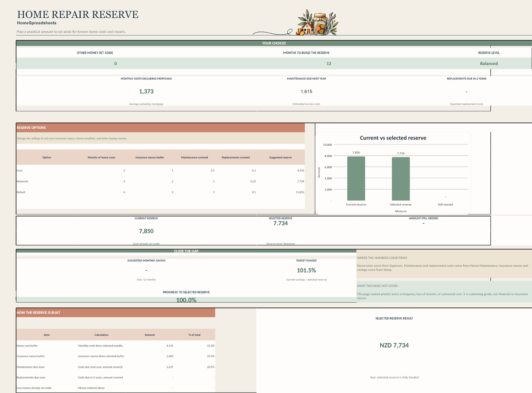
Task: Click the 'Insurance excess buffer' column header
Action: click(149, 157)
